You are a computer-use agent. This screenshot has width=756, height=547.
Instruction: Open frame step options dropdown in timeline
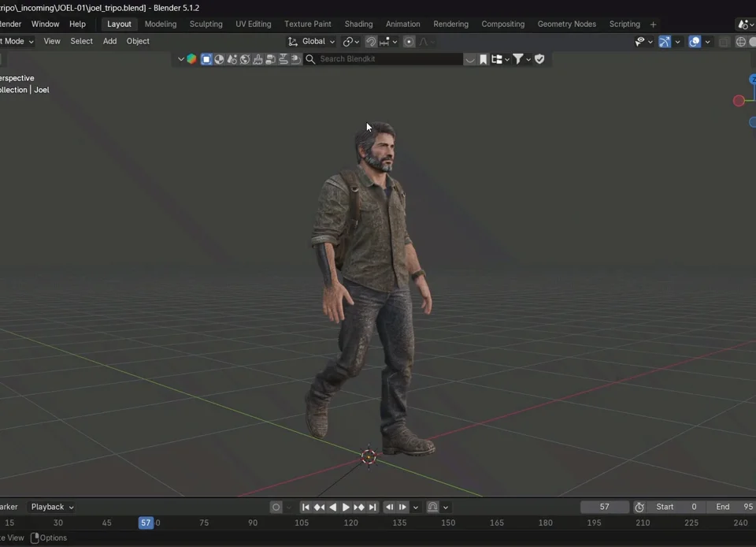tap(416, 507)
